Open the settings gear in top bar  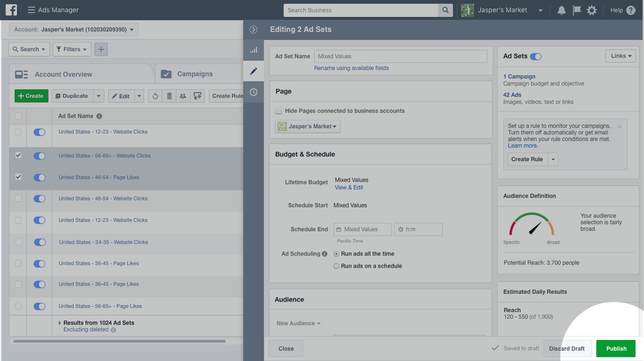pyautogui.click(x=592, y=10)
